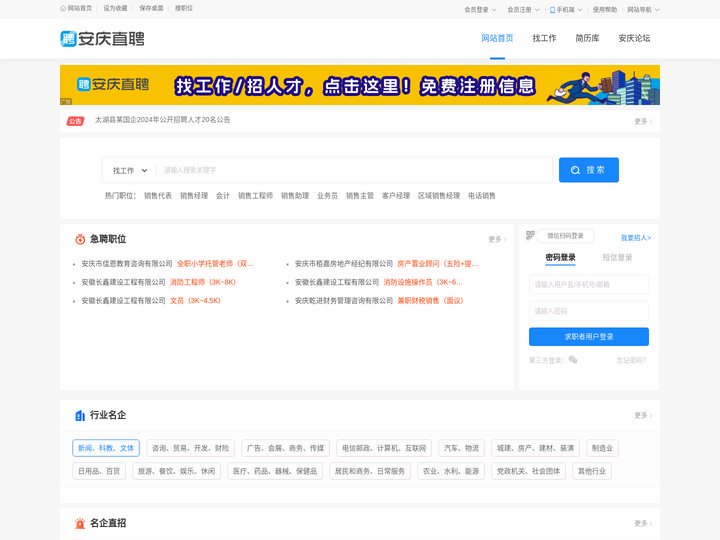Click the 行业名企 building icon

point(80,416)
